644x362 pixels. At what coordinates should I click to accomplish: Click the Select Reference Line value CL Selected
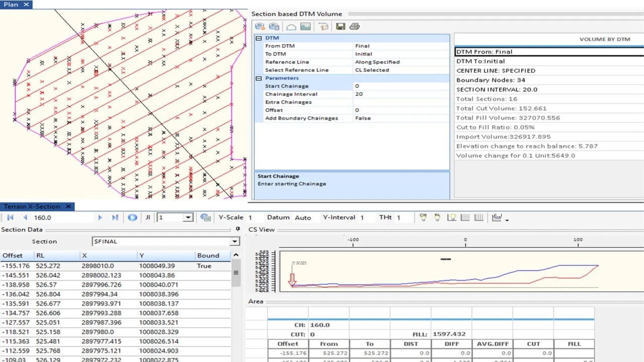[x=401, y=70]
